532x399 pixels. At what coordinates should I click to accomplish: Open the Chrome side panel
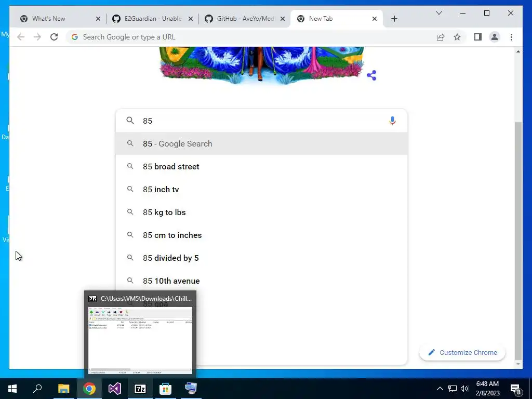478,37
